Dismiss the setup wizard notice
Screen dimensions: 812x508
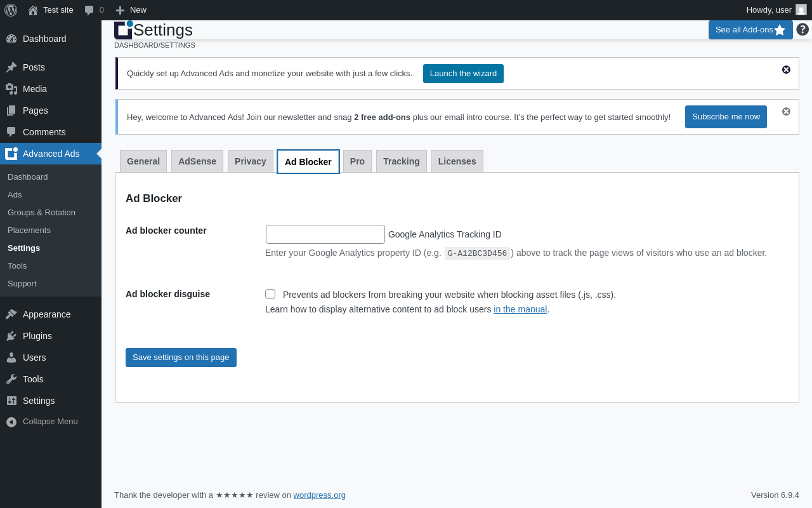[x=786, y=70]
